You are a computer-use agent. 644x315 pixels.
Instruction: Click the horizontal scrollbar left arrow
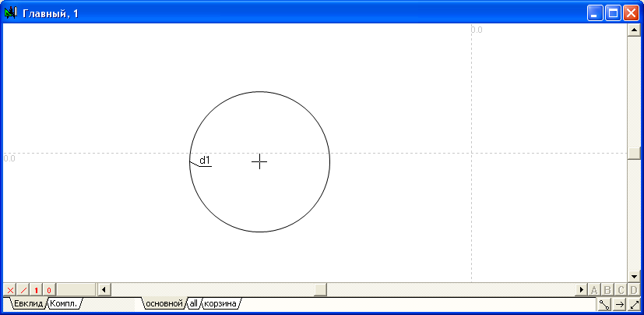[x=104, y=290]
